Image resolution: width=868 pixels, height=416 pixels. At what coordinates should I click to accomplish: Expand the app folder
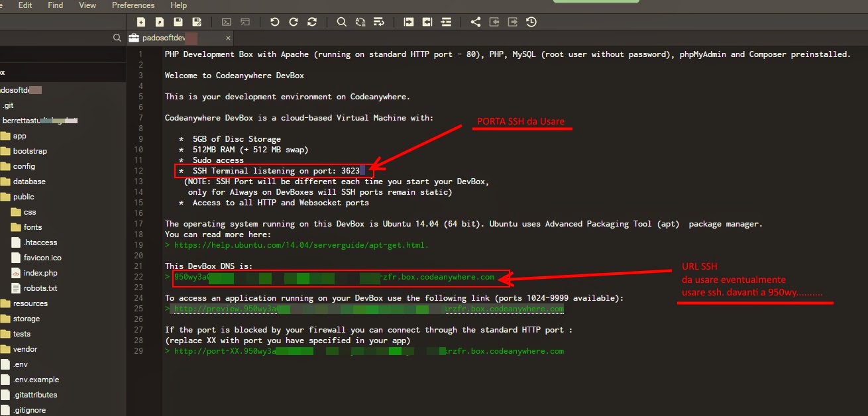(x=20, y=136)
